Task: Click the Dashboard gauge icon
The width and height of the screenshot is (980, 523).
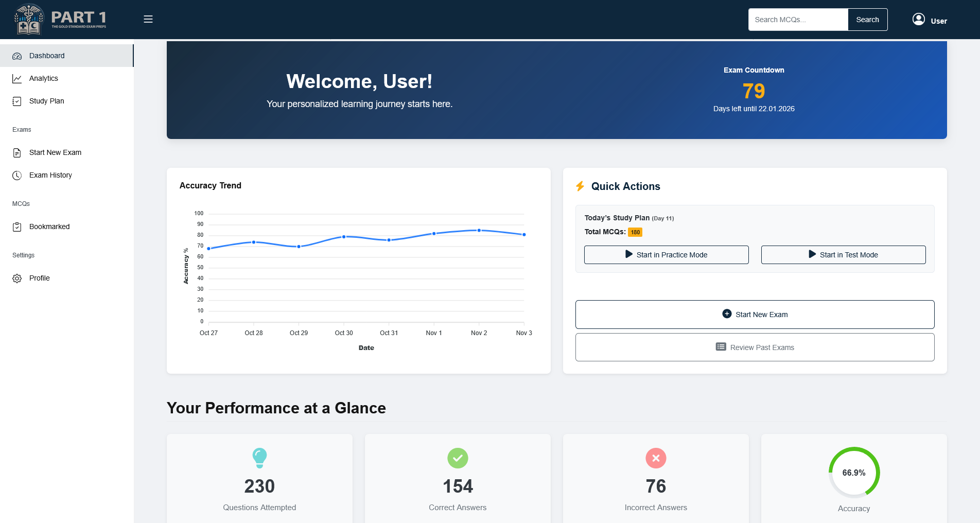Action: pos(17,56)
